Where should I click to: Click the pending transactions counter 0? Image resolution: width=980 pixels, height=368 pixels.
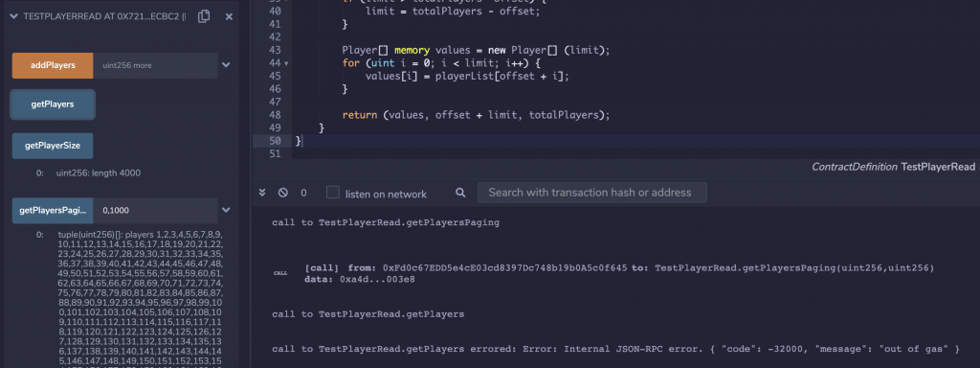click(x=303, y=194)
